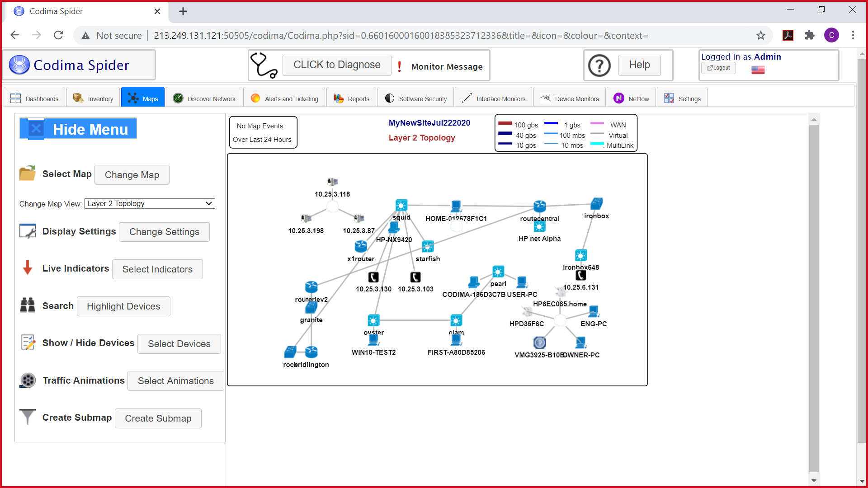Click the US flag language icon
The width and height of the screenshot is (868, 488).
pyautogui.click(x=758, y=70)
